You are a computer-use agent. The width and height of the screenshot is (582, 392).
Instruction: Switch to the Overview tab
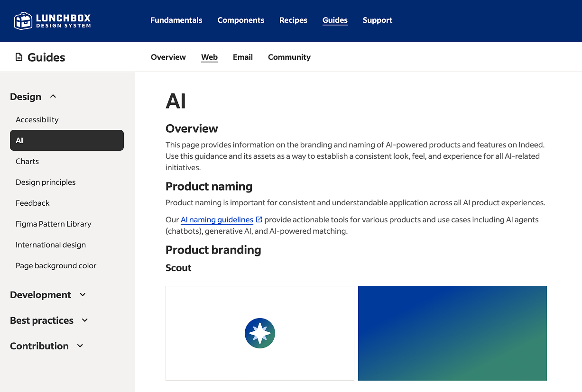[168, 57]
